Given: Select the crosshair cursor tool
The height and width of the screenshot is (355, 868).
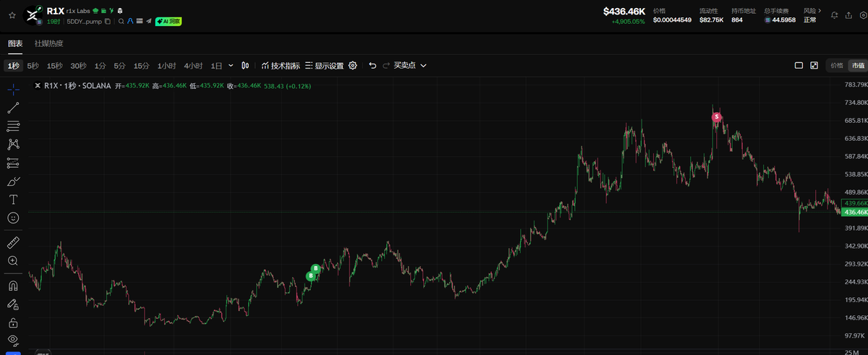Looking at the screenshot, I should pos(13,90).
